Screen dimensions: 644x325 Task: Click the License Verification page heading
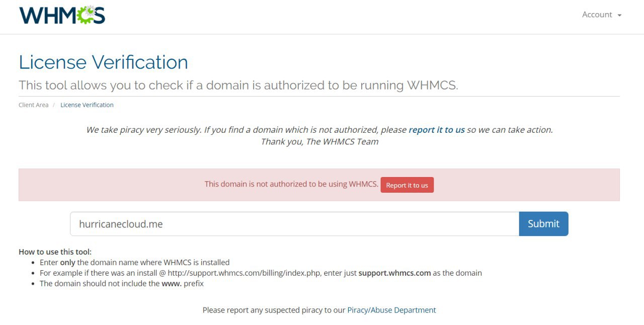103,62
